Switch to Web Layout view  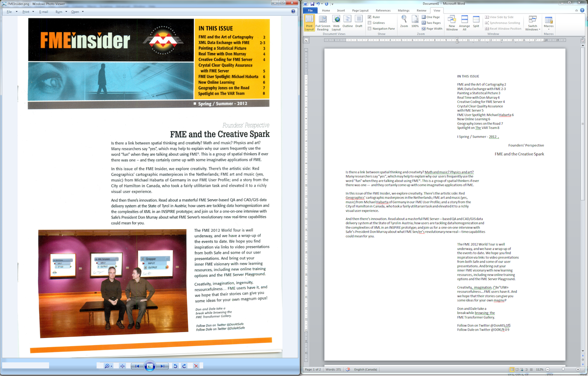coord(336,23)
